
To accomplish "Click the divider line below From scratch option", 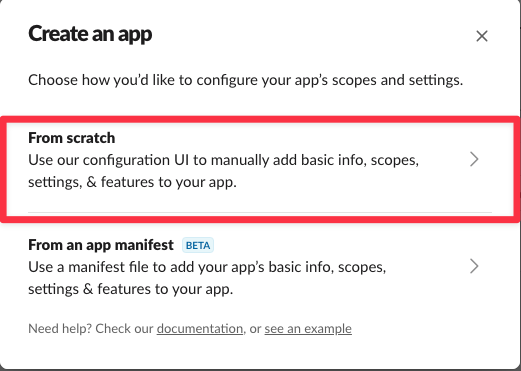I will point(260,212).
